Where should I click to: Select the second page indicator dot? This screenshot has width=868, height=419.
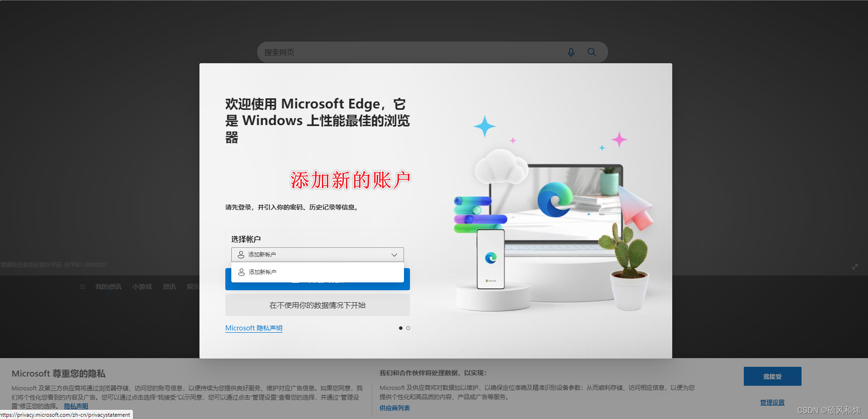click(x=408, y=328)
